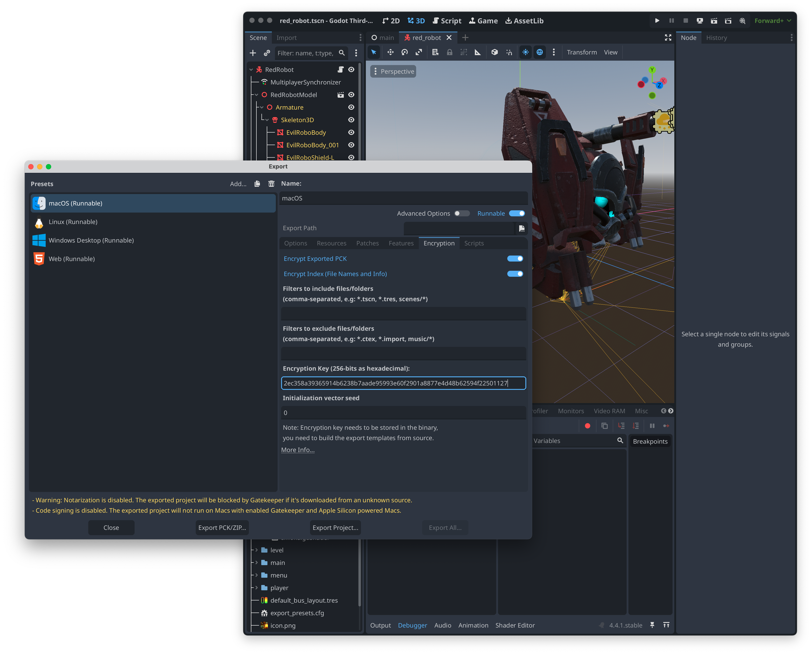Expand the player folder
The width and height of the screenshot is (812, 654).
click(x=256, y=588)
